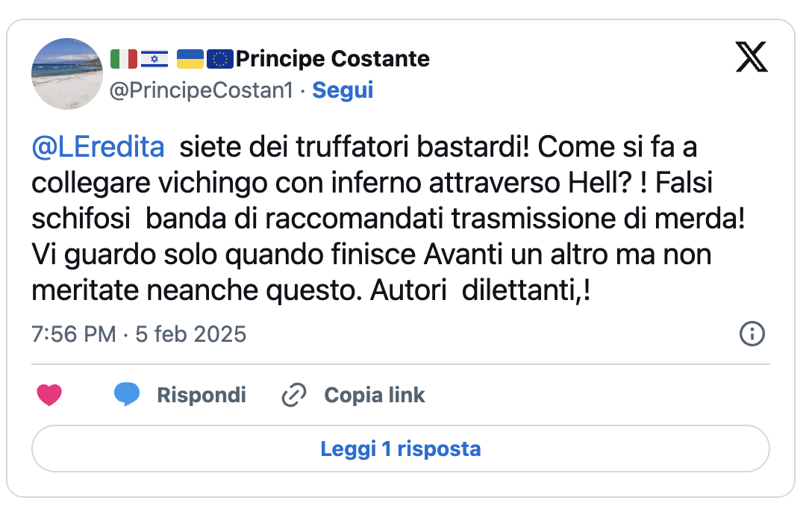
Task: Like the tweet with the heart icon
Action: click(x=49, y=395)
